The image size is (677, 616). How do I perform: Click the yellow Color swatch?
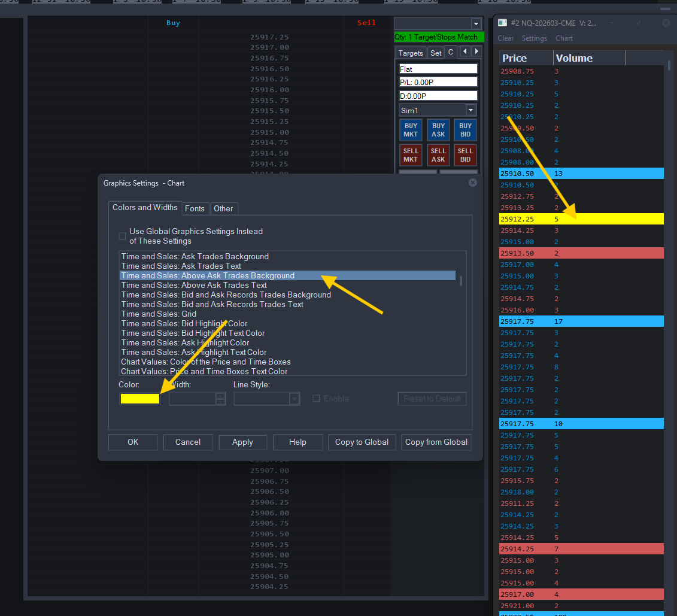point(140,399)
